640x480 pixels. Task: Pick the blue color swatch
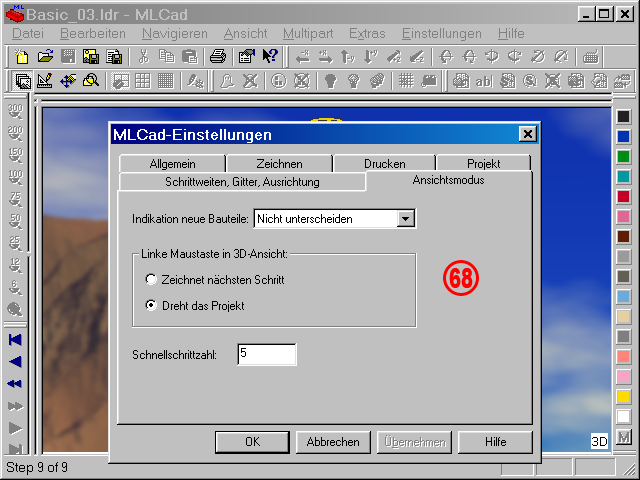tap(623, 137)
